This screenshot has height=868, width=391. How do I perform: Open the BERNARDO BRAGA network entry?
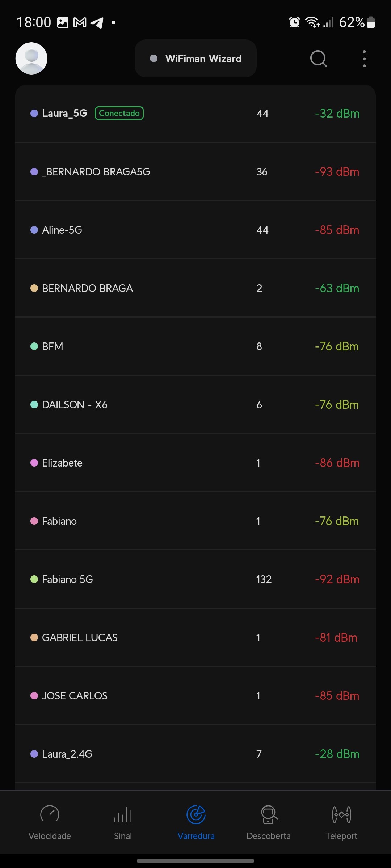tap(87, 288)
